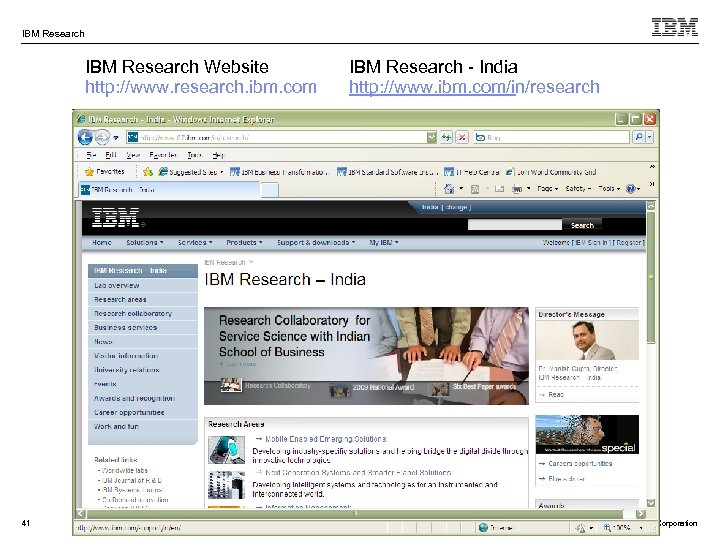The width and height of the screenshot is (720, 540).
Task: Open Work and fun sidebar link
Action: (x=116, y=426)
